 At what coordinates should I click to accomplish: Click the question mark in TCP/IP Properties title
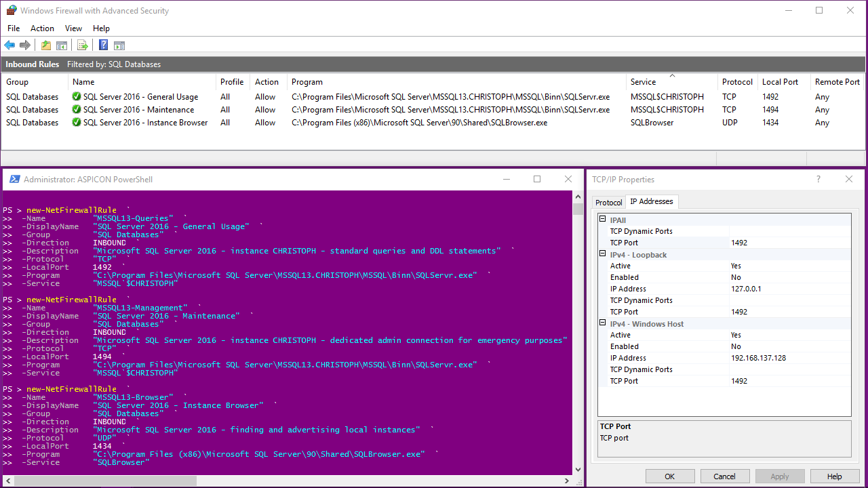(818, 180)
